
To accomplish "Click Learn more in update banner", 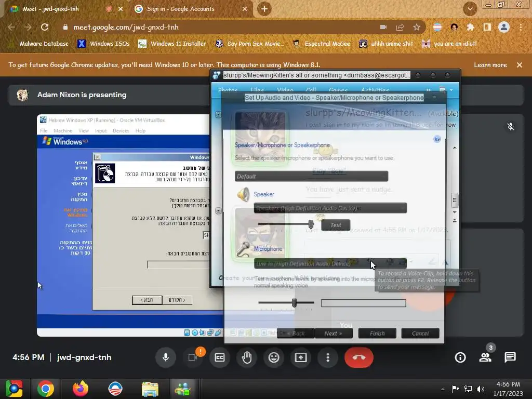I will 490,65.
